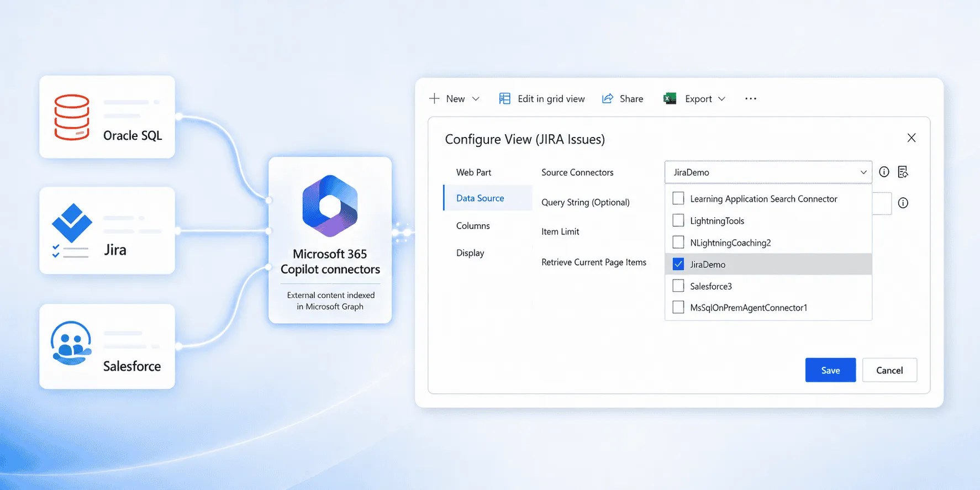Click the External content indexed in Microsoft Graph text
This screenshot has height=490, width=980.
pyautogui.click(x=330, y=301)
